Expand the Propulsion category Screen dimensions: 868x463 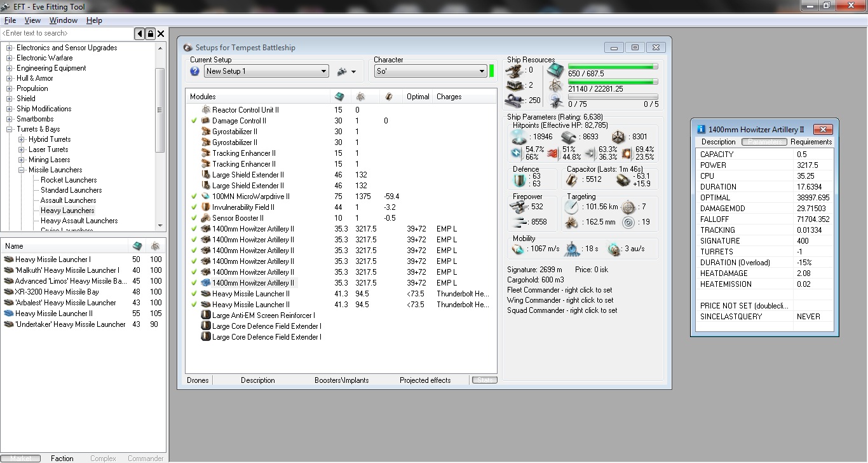click(x=10, y=88)
